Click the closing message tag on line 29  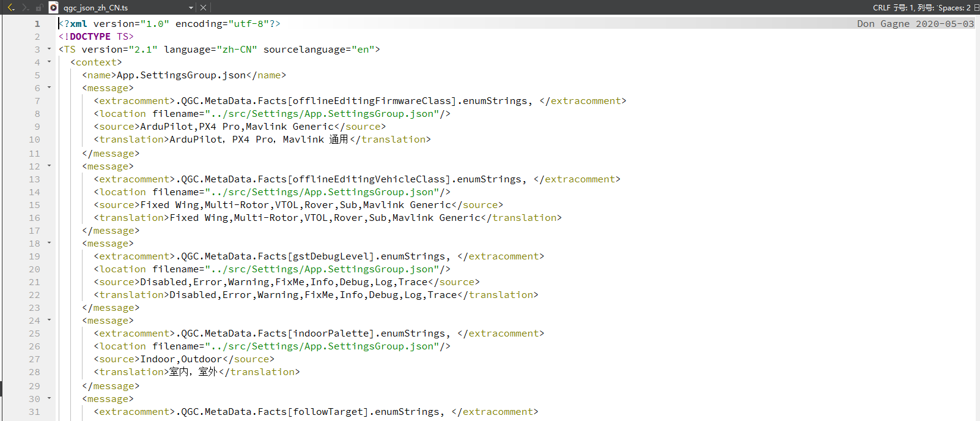click(111, 386)
